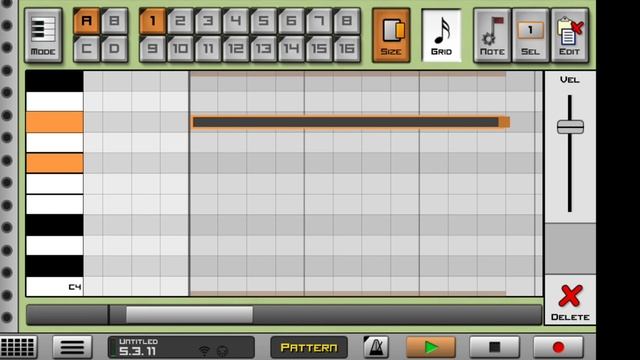Toggle the Pattern mode button
Viewport: 640px width, 360px height.
tap(309, 347)
